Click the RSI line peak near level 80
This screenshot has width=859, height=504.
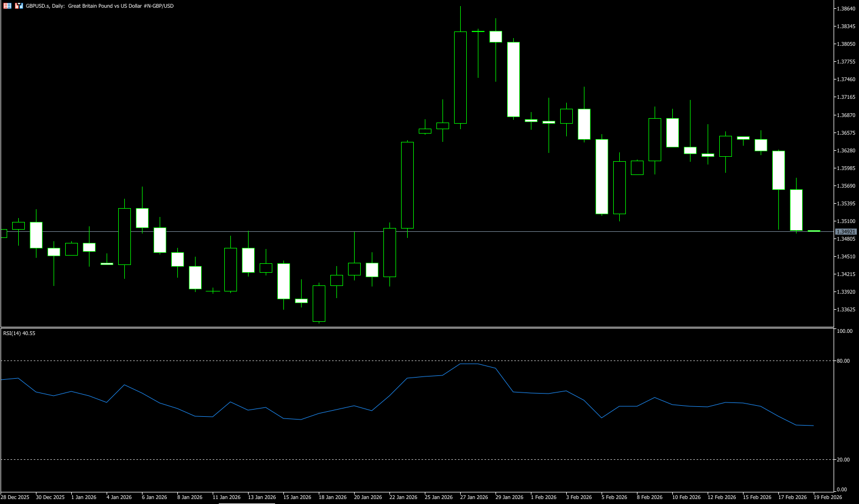coord(468,364)
